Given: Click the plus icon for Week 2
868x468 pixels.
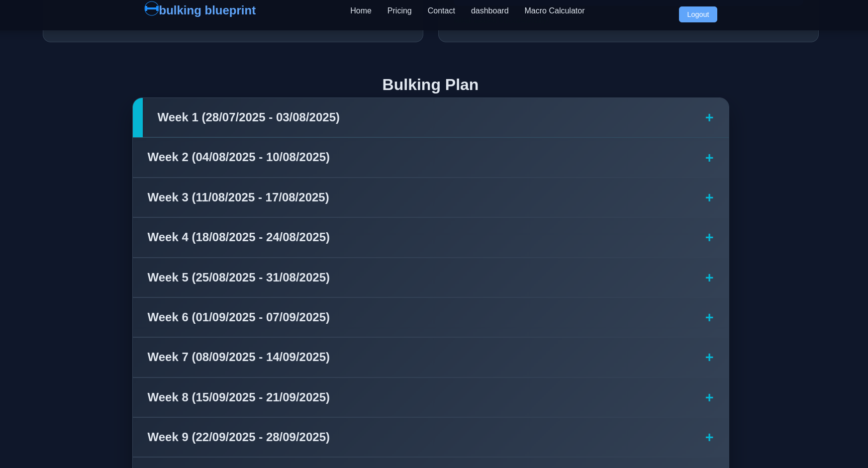Looking at the screenshot, I should click(x=709, y=158).
